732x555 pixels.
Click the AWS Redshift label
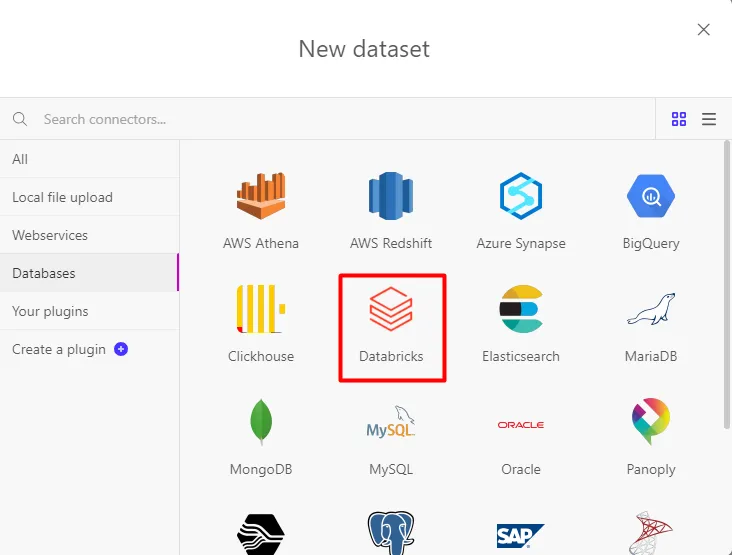pyautogui.click(x=391, y=243)
